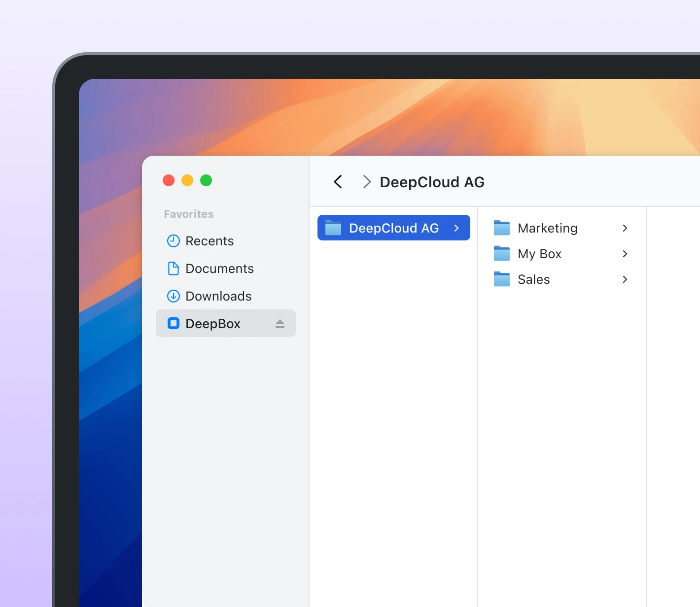Image resolution: width=700 pixels, height=607 pixels.
Task: Click the Documents page icon
Action: 174,269
